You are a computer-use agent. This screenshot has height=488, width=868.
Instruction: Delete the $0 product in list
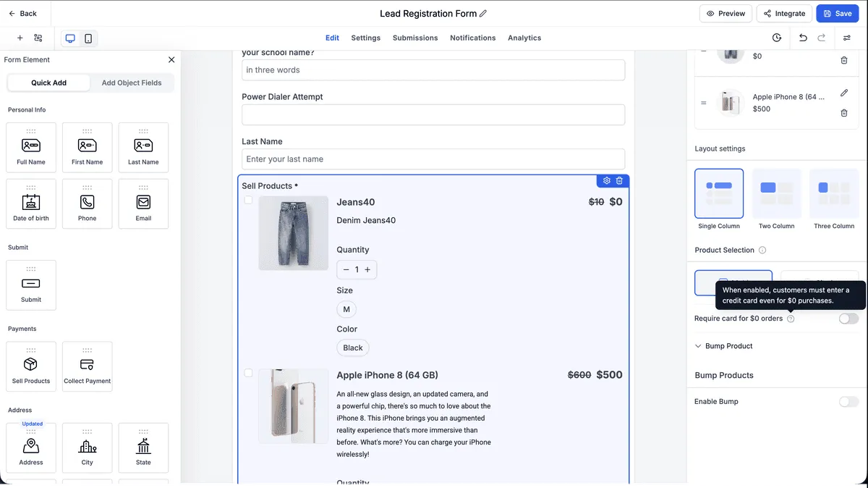[844, 60]
